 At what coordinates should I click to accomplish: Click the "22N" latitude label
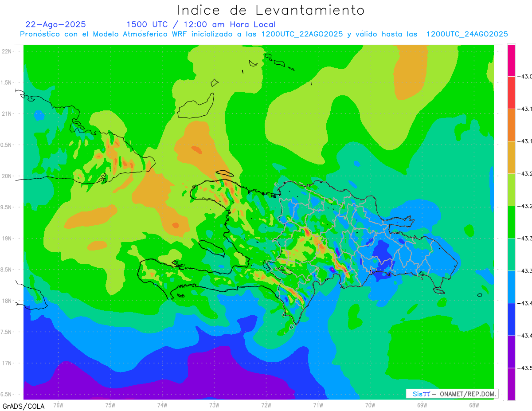8,51
